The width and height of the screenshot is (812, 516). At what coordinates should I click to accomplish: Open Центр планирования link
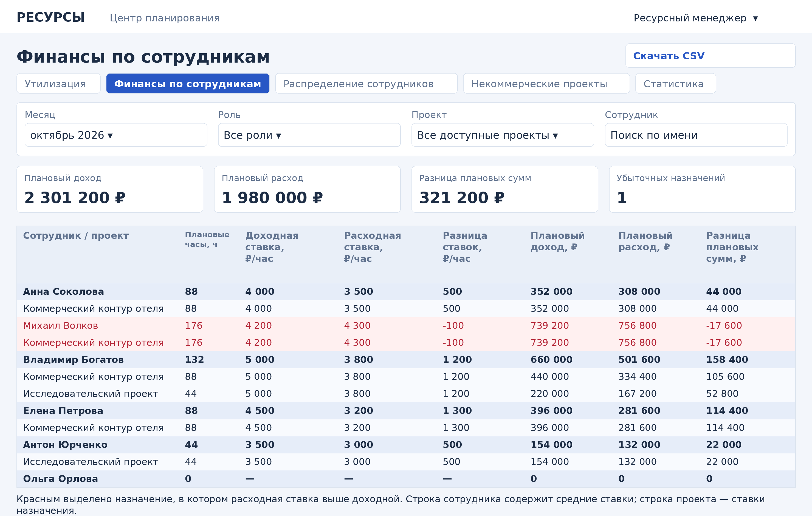[165, 18]
